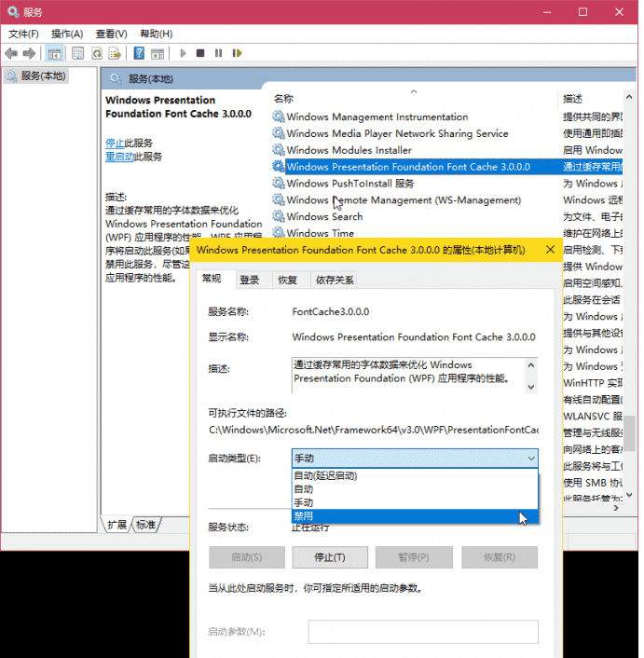Select Windows Media Player Network Sharing Service row
This screenshot has height=658, width=644.
point(446,133)
